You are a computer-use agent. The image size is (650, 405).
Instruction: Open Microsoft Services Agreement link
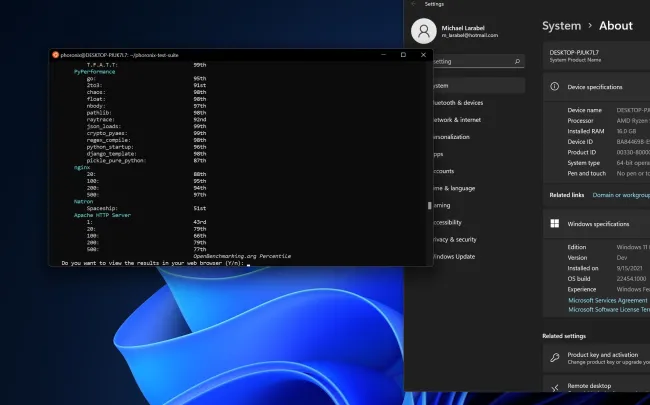[608, 300]
